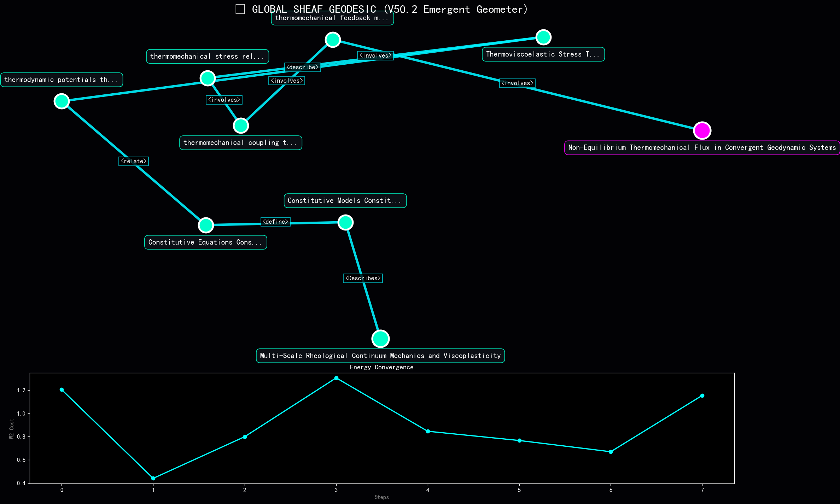
Task: Click the Energy Convergence chart title
Action: pyautogui.click(x=381, y=367)
